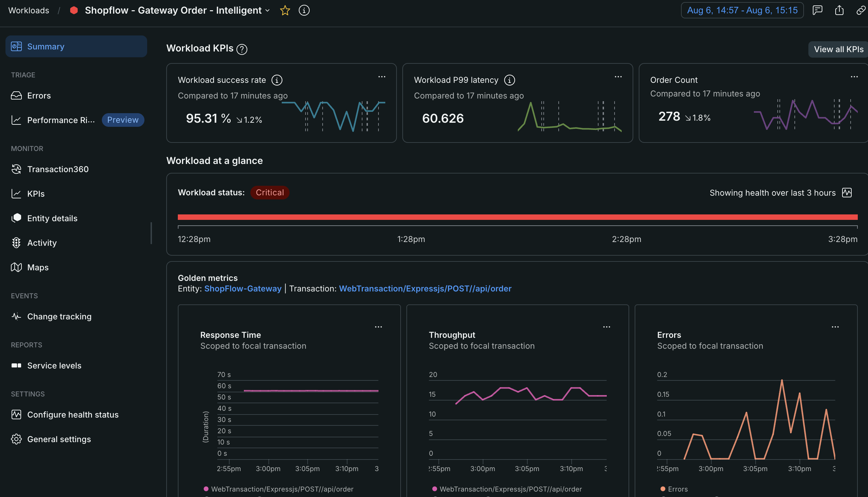868x497 pixels.
Task: Click the Critical status badge
Action: point(269,193)
